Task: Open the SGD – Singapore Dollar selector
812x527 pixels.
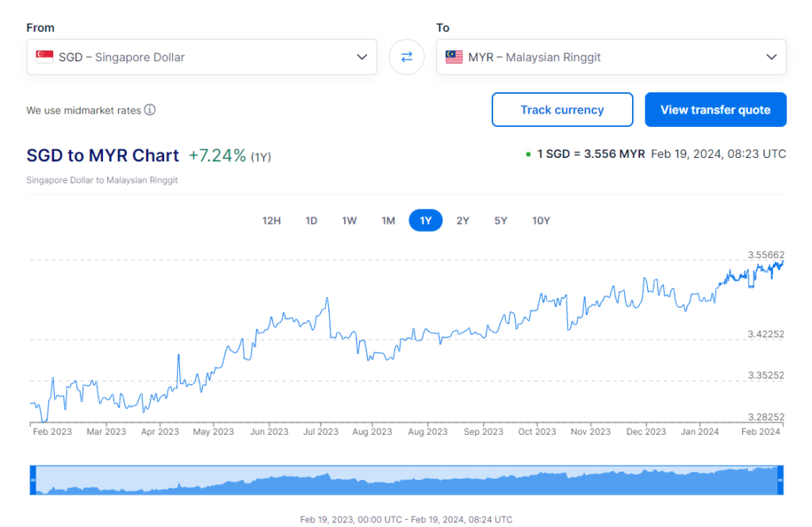Action: tap(198, 57)
